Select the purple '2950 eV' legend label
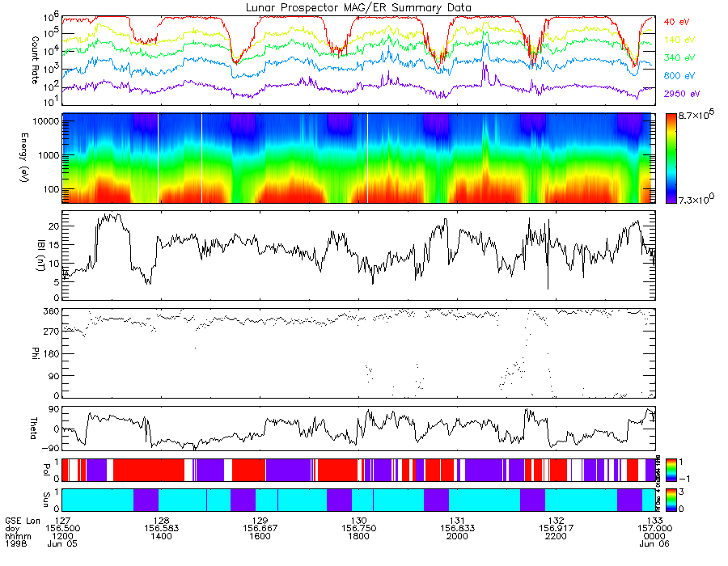 click(682, 94)
